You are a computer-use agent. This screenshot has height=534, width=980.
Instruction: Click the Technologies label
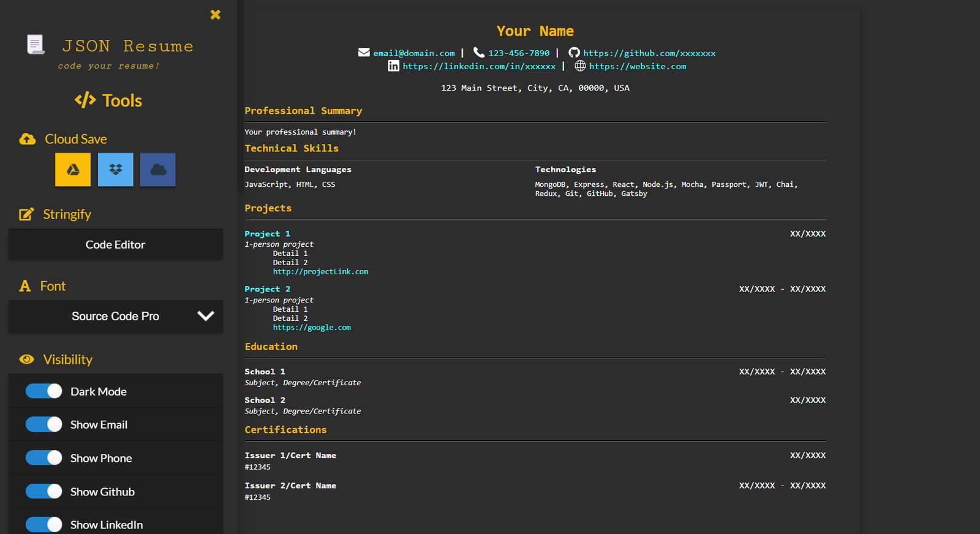pyautogui.click(x=565, y=170)
